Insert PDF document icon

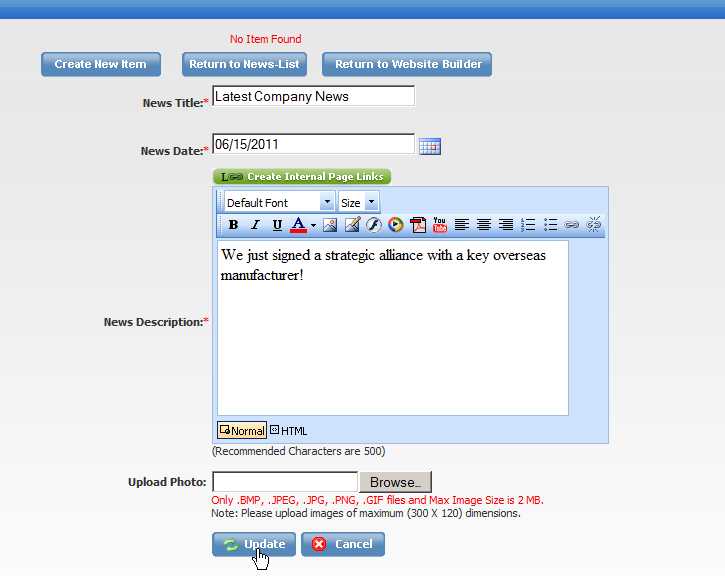pos(418,225)
